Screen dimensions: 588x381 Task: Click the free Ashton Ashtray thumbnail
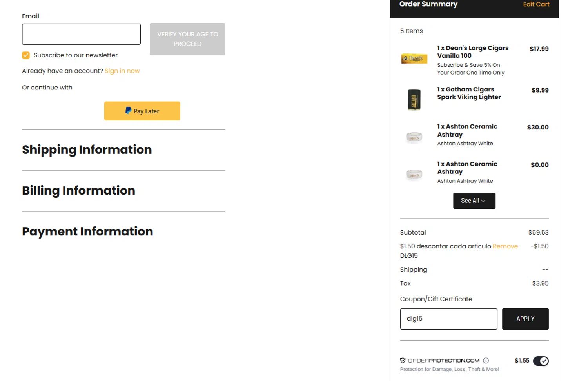click(x=414, y=174)
